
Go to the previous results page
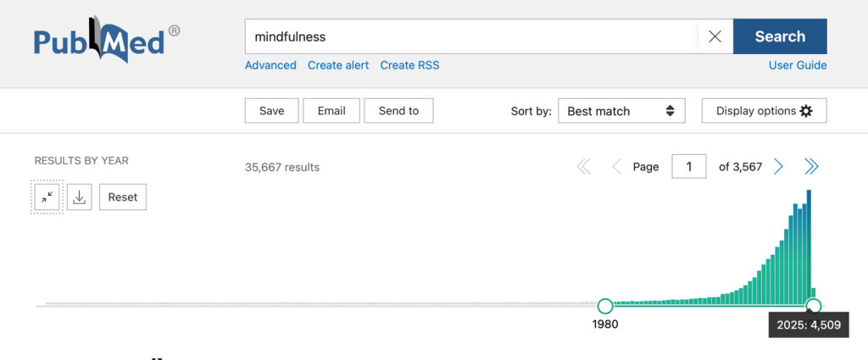(x=616, y=167)
